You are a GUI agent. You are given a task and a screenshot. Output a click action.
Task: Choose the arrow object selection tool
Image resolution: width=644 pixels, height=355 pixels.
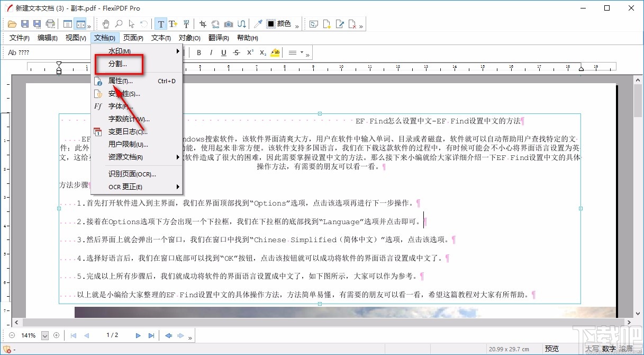click(131, 24)
